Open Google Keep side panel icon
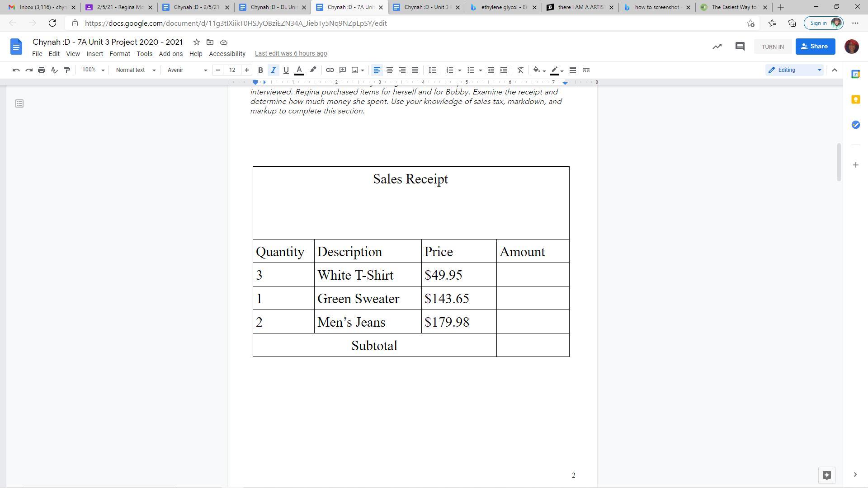The width and height of the screenshot is (868, 488). click(x=855, y=99)
